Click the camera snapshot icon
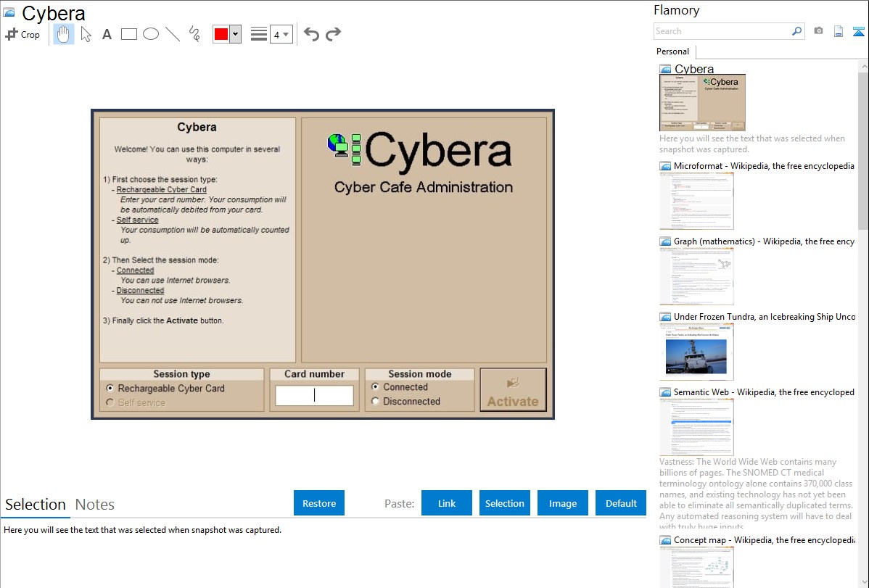 [x=818, y=31]
